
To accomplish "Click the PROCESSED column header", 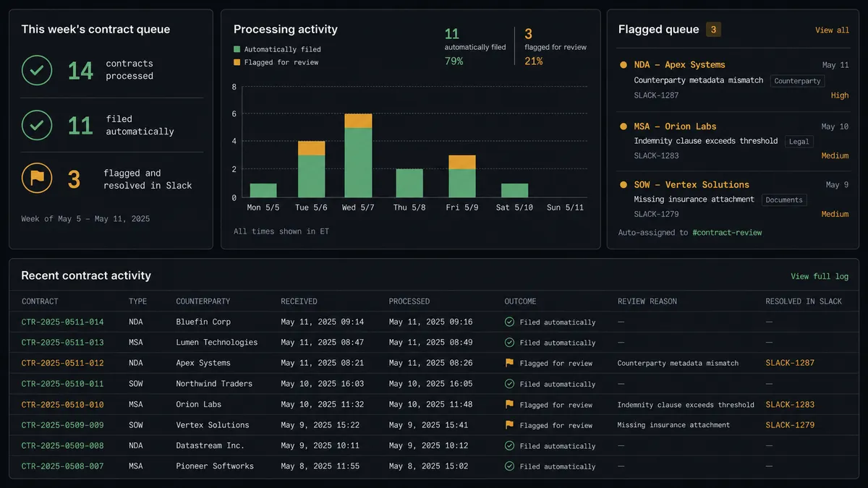I will tap(409, 301).
